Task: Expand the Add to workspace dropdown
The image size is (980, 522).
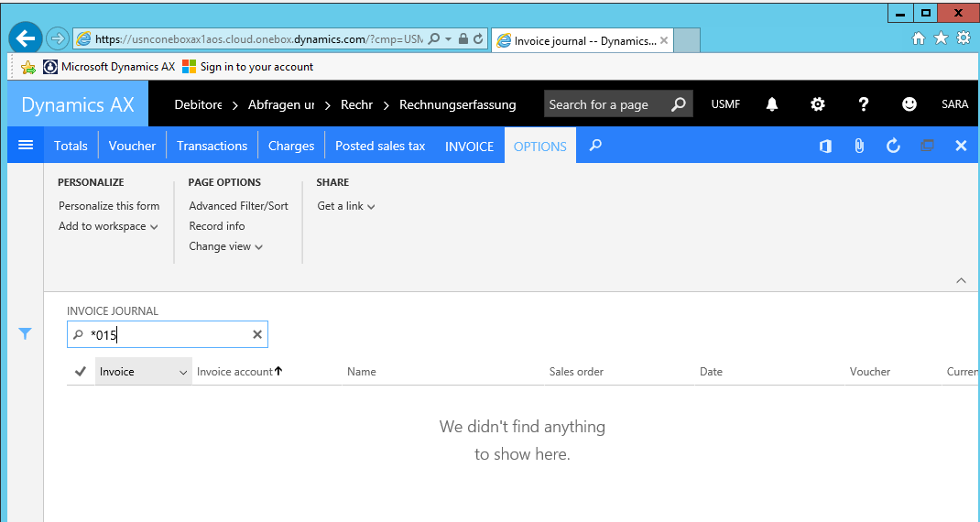Action: [108, 226]
